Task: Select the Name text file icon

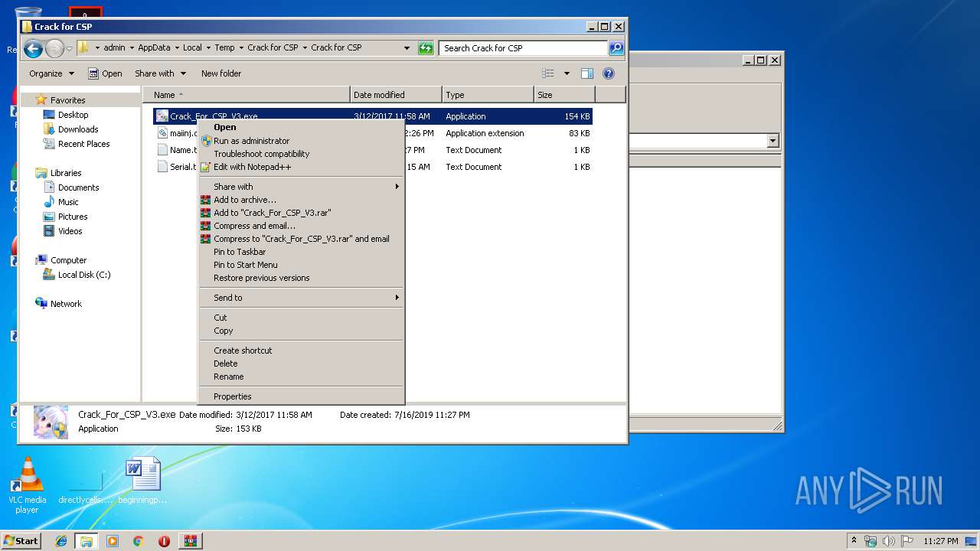Action: click(162, 150)
